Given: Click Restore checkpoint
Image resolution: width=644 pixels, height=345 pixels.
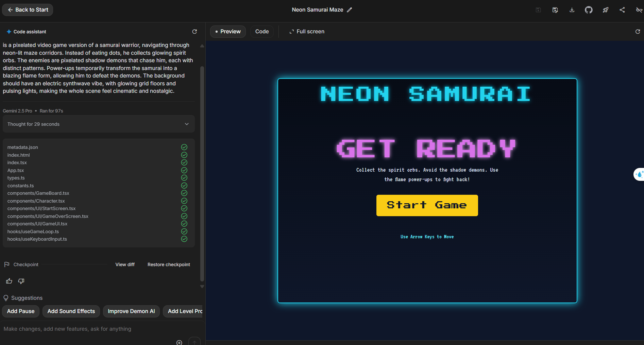Looking at the screenshot, I should point(169,264).
